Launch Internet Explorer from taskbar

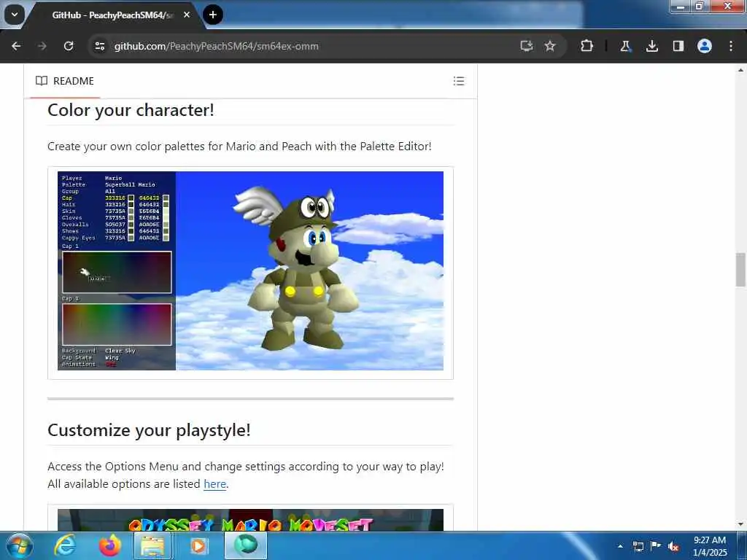(x=65, y=545)
